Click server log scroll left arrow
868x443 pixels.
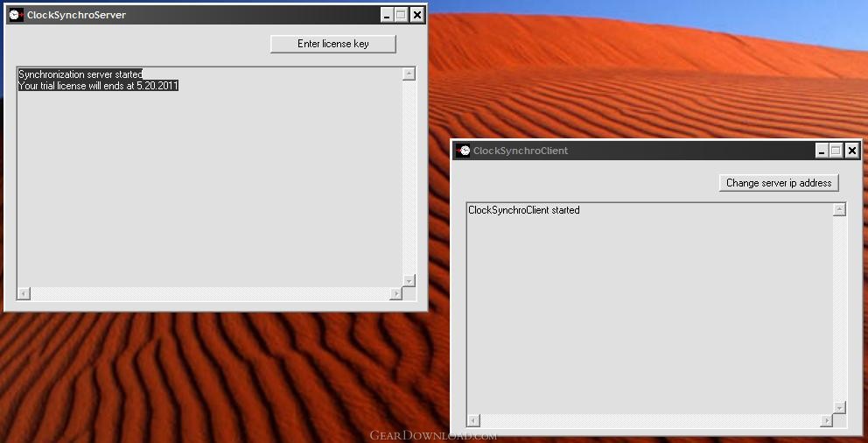click(x=24, y=294)
